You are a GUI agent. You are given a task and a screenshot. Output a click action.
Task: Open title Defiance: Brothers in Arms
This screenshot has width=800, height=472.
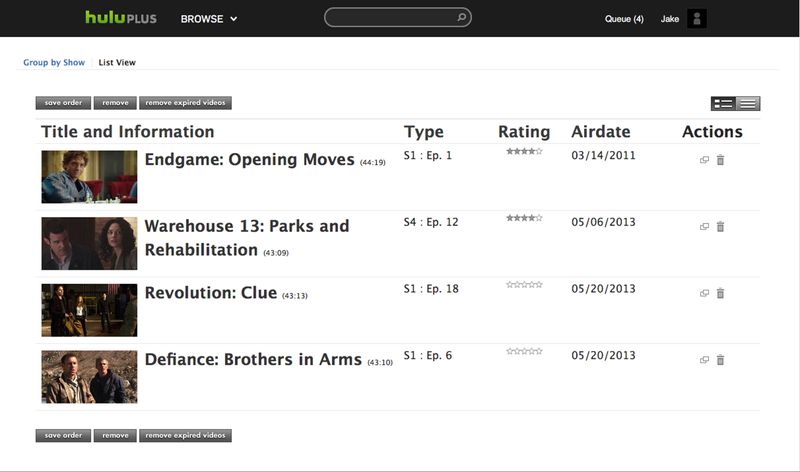(253, 359)
